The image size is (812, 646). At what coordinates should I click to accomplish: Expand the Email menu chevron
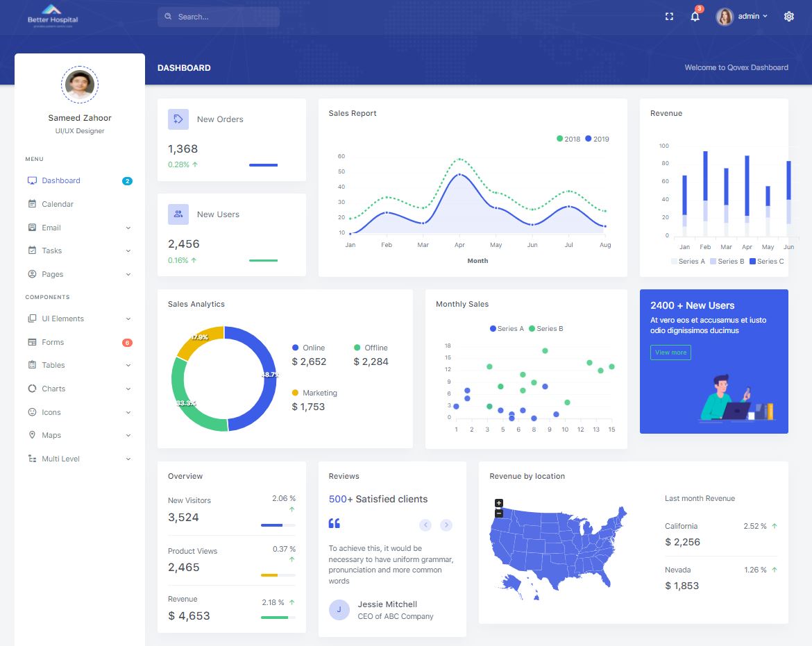(x=128, y=228)
